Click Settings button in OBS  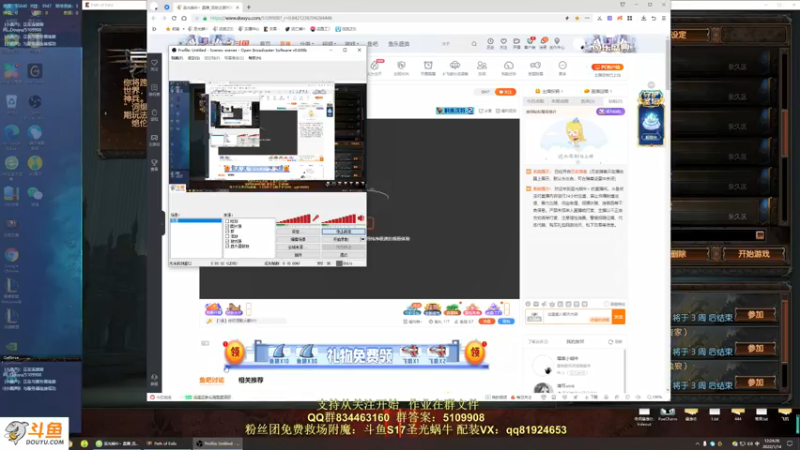(x=297, y=232)
